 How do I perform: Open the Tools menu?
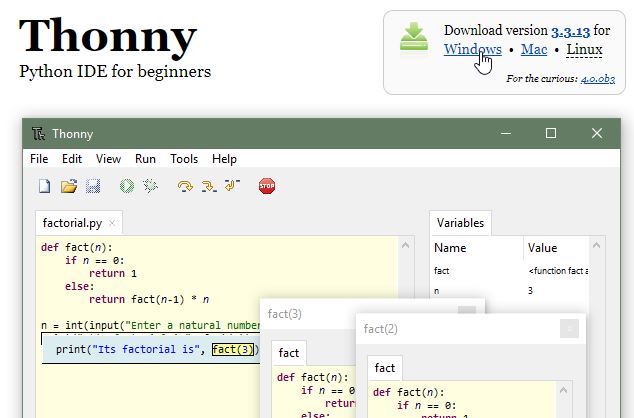tap(184, 159)
